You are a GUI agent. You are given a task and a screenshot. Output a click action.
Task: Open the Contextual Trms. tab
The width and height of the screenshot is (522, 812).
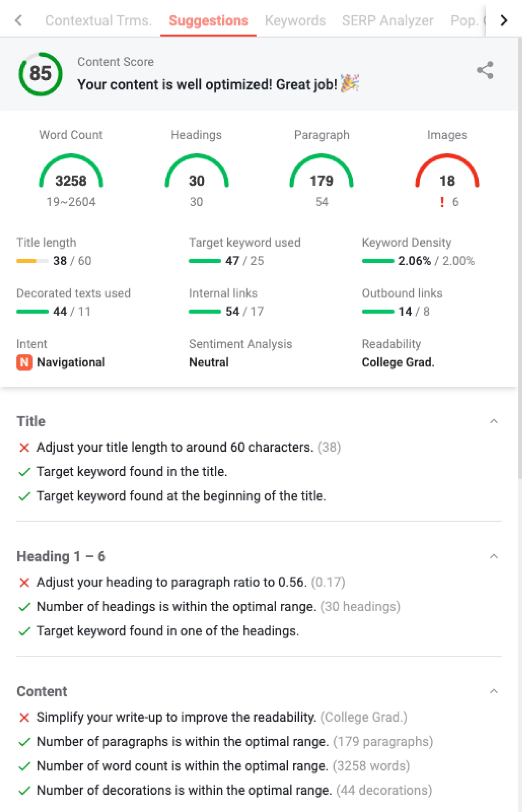98,20
